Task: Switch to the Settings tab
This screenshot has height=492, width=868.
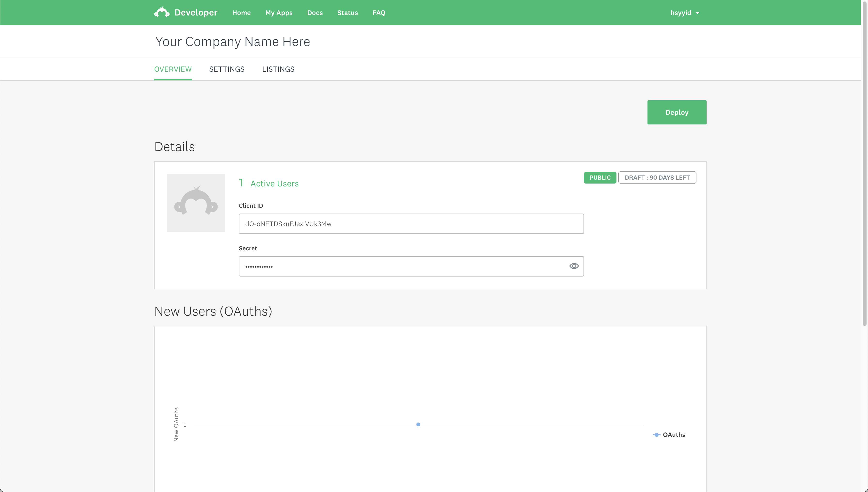Action: 227,69
